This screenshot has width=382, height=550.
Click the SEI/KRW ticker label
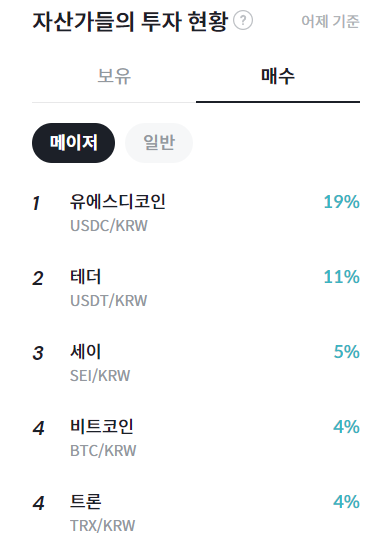100,376
